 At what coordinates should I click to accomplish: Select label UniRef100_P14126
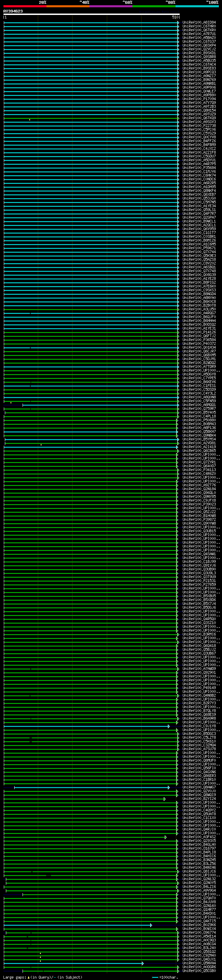(x=199, y=332)
